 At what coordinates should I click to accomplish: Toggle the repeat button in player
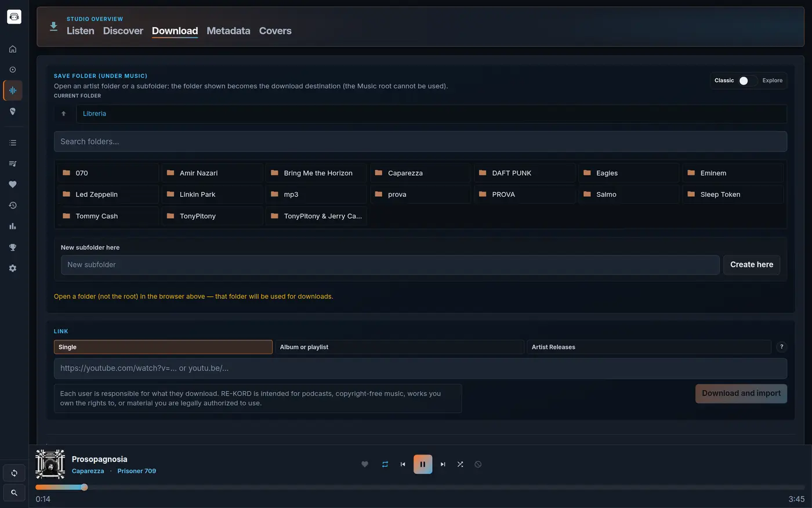click(x=385, y=464)
